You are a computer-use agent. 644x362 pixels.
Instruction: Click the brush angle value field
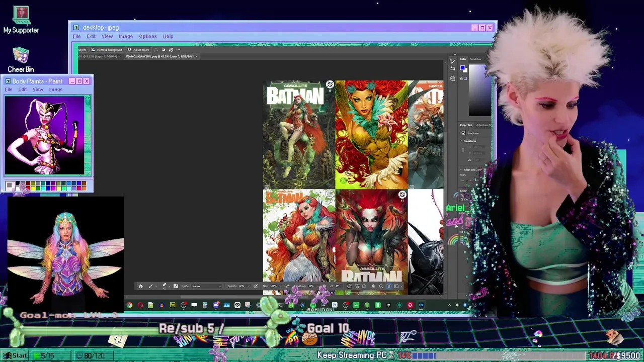(338, 286)
